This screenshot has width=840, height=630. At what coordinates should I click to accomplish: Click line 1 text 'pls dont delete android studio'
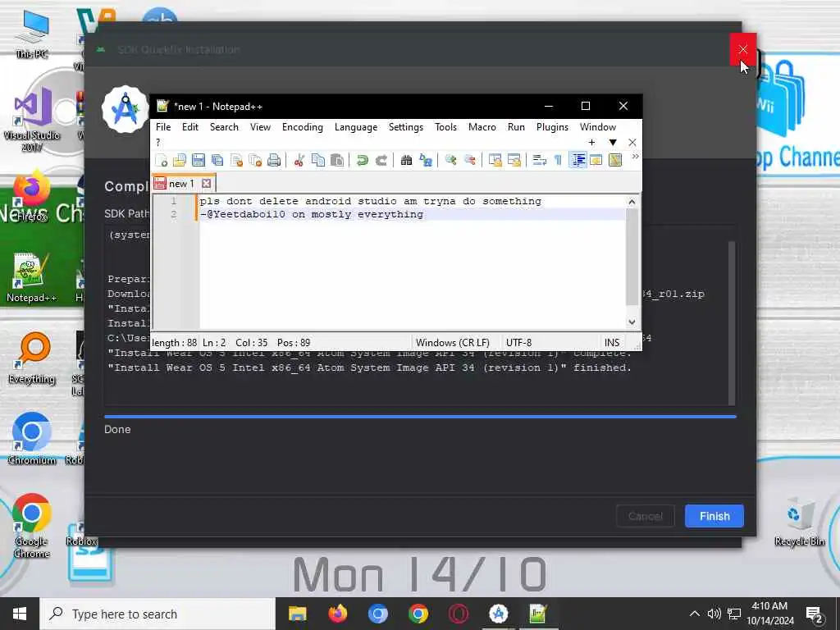(x=298, y=202)
